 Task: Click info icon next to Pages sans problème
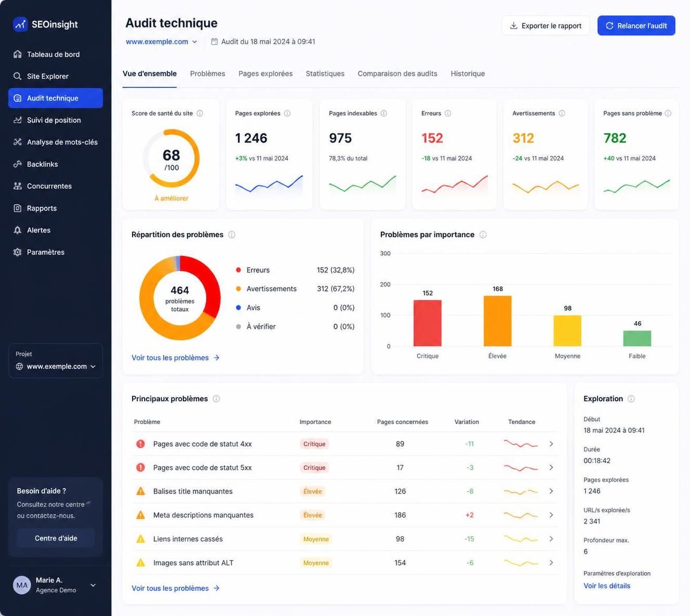[668, 113]
